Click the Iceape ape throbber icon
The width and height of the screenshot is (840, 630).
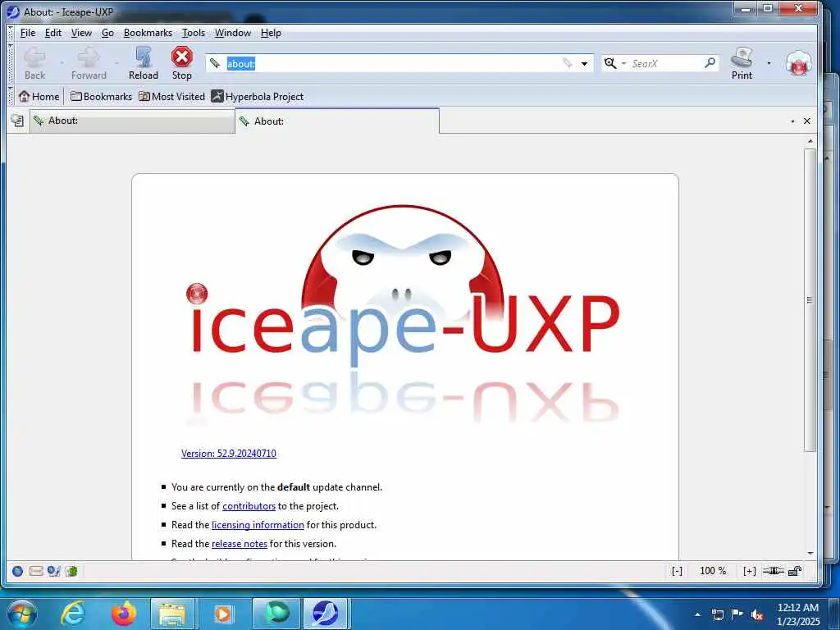[x=799, y=63]
